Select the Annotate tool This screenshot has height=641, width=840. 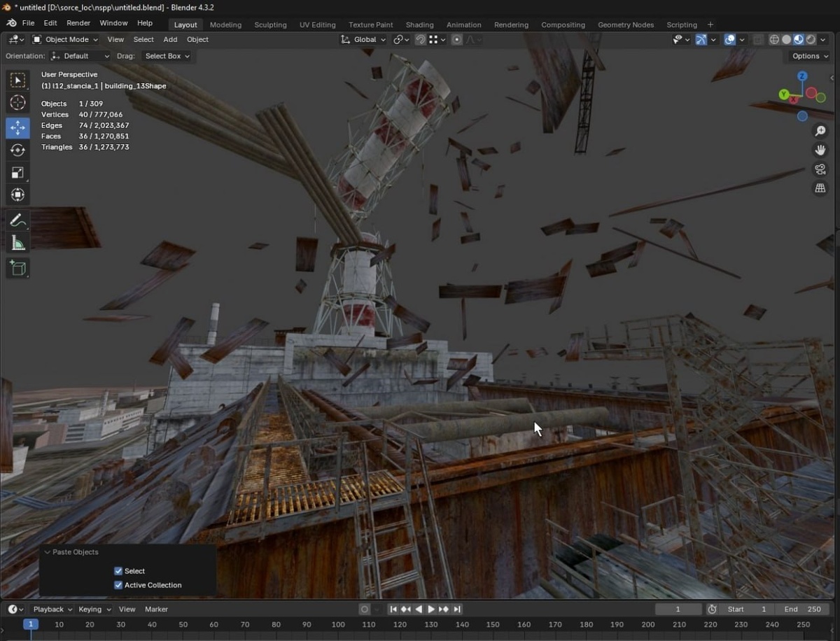click(18, 220)
